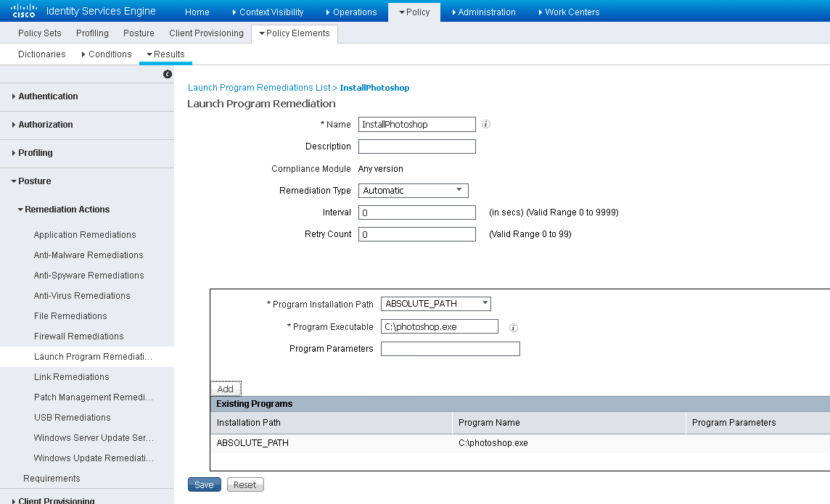Open File Remediations in sidebar
This screenshot has height=504, width=830.
pos(70,316)
